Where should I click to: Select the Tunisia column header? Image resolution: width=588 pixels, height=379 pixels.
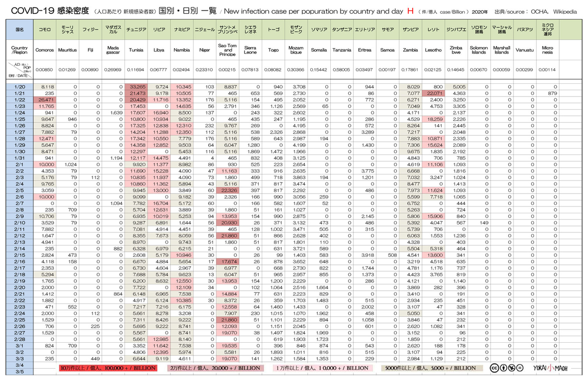point(136,50)
